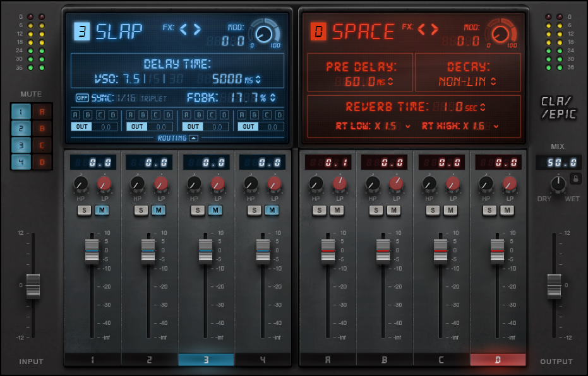This screenshot has height=376, width=588.
Task: Click first routing group OUT button
Action: [x=81, y=127]
